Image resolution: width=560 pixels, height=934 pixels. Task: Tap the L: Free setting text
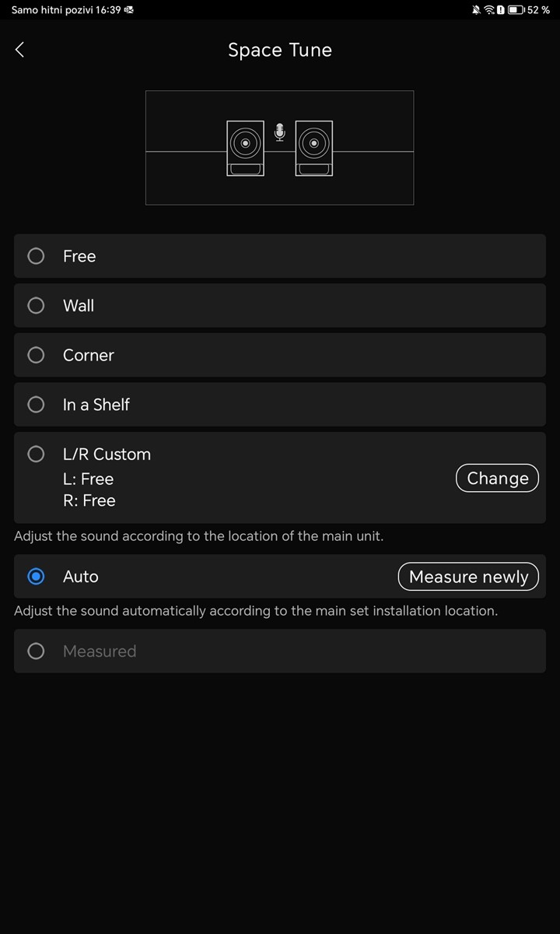(x=88, y=479)
